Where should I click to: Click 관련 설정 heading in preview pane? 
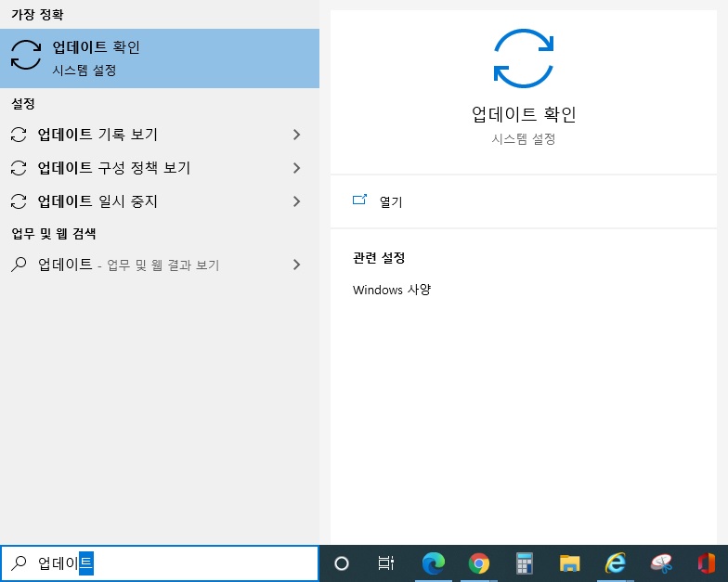379,258
